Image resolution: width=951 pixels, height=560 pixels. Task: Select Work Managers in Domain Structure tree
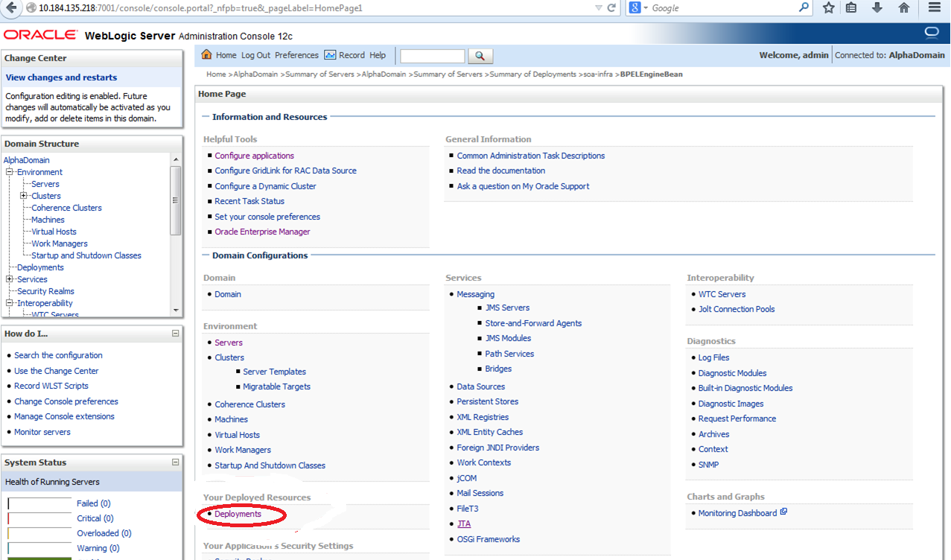click(60, 244)
